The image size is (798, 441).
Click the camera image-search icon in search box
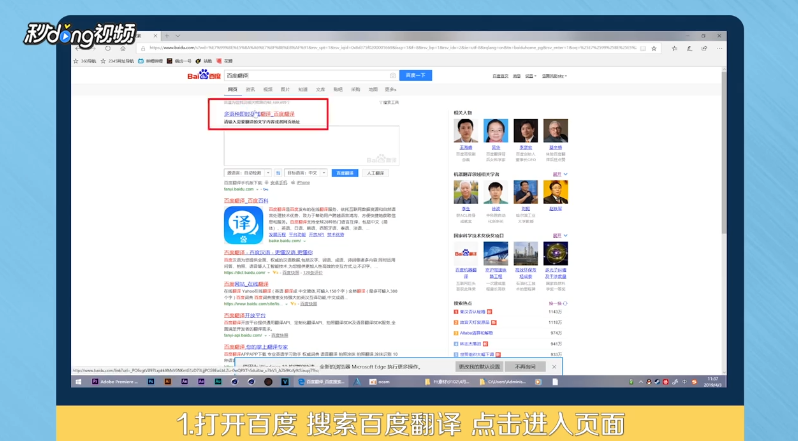click(x=393, y=75)
